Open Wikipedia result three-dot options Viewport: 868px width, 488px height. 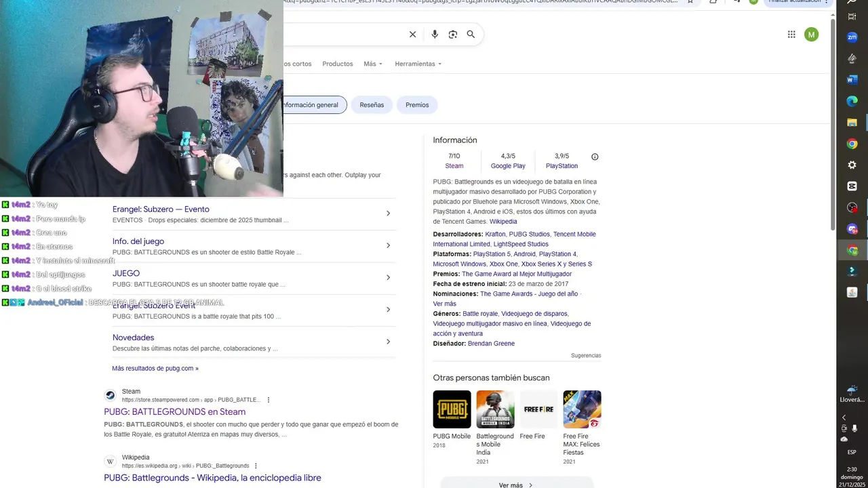(256, 466)
